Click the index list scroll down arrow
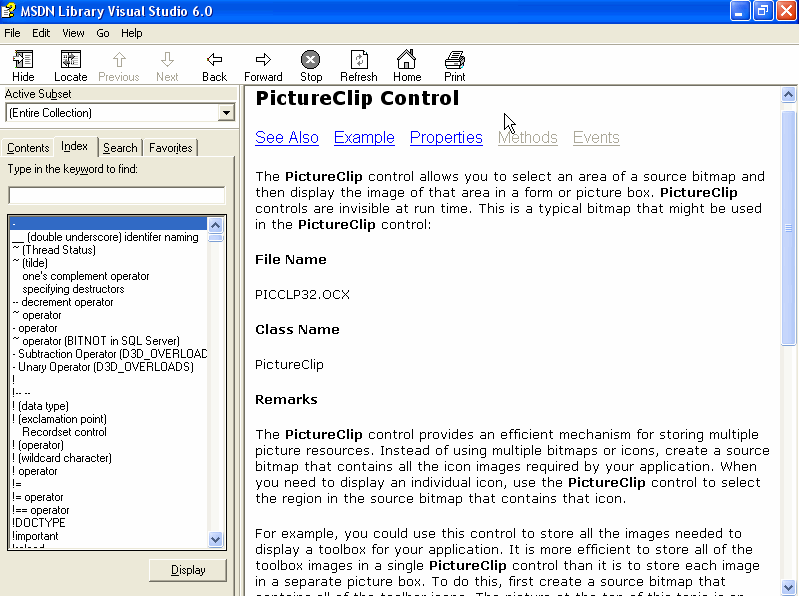The height and width of the screenshot is (596, 799). click(216, 539)
